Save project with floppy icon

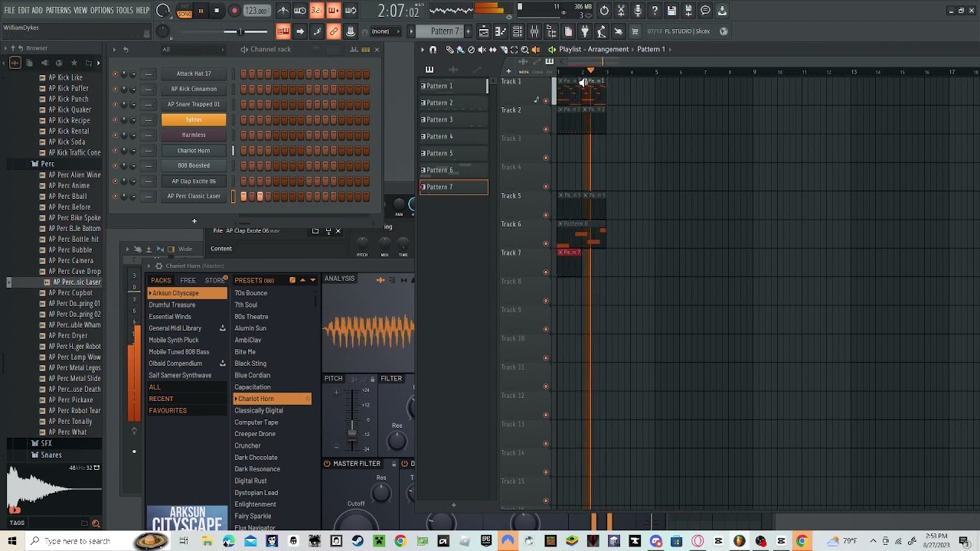point(671,11)
